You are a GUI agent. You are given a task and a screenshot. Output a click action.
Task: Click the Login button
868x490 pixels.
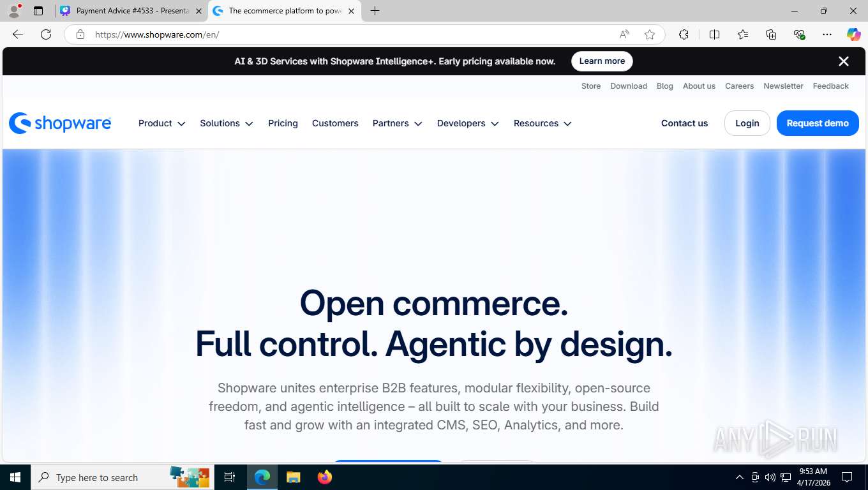click(747, 123)
